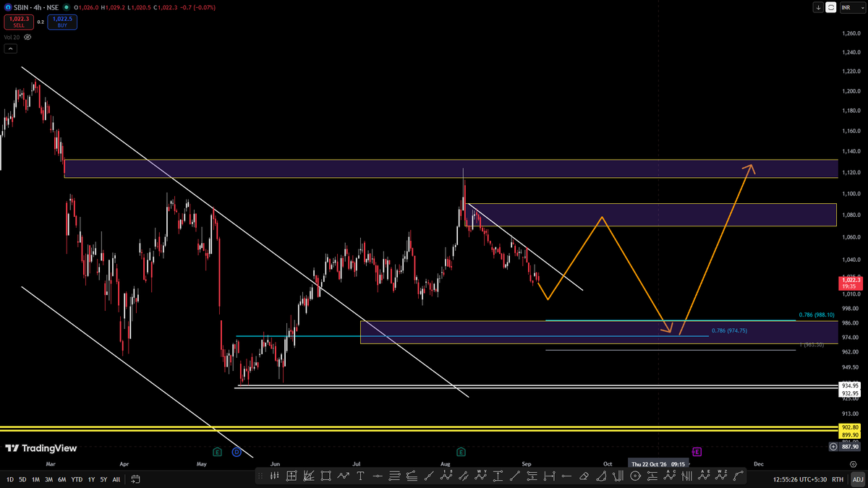Select the A E Elliott wave tool
Image resolution: width=868 pixels, height=488 pixels.
pos(704,476)
